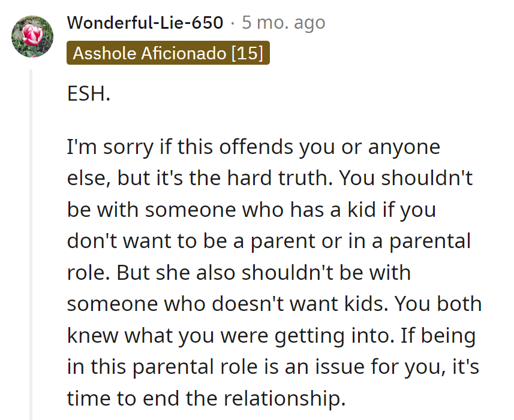Open the Wonderful-Lie-650 user profile
This screenshot has width=514, height=420.
tap(145, 23)
